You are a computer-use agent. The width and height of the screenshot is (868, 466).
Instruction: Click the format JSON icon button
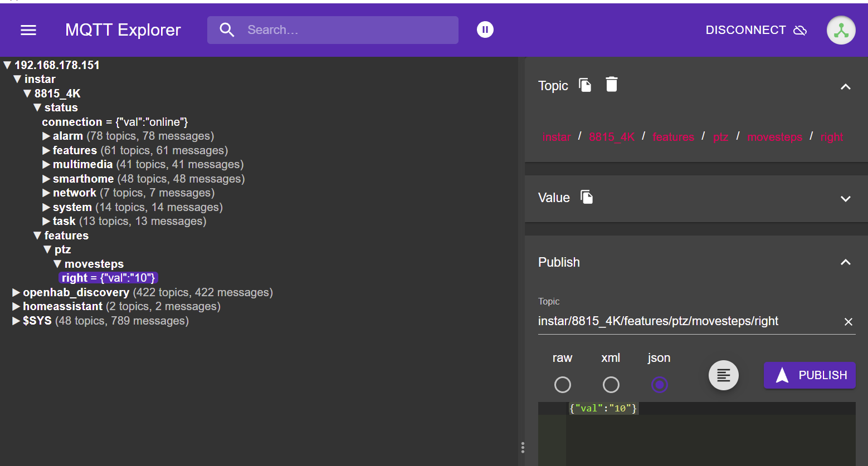tap(723, 375)
